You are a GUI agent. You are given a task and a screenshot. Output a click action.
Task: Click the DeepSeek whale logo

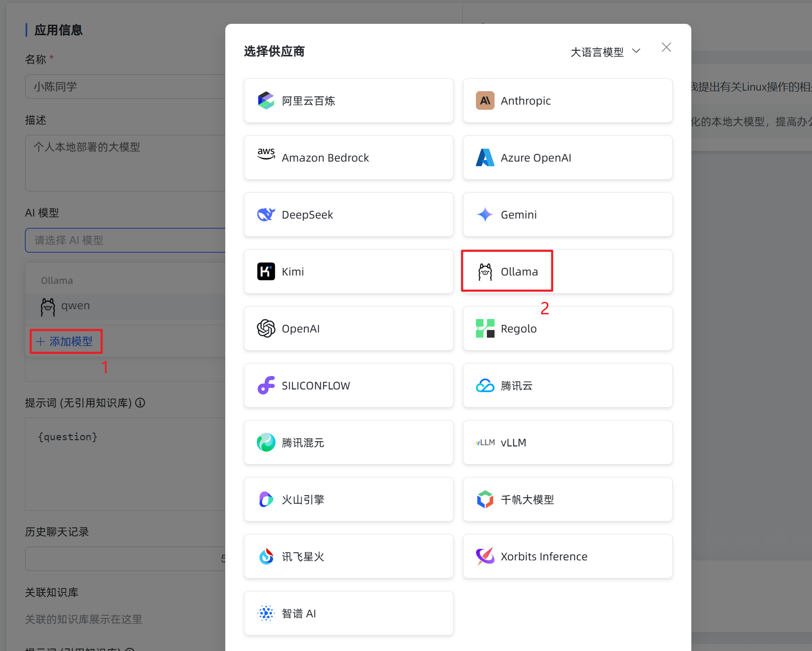[266, 214]
